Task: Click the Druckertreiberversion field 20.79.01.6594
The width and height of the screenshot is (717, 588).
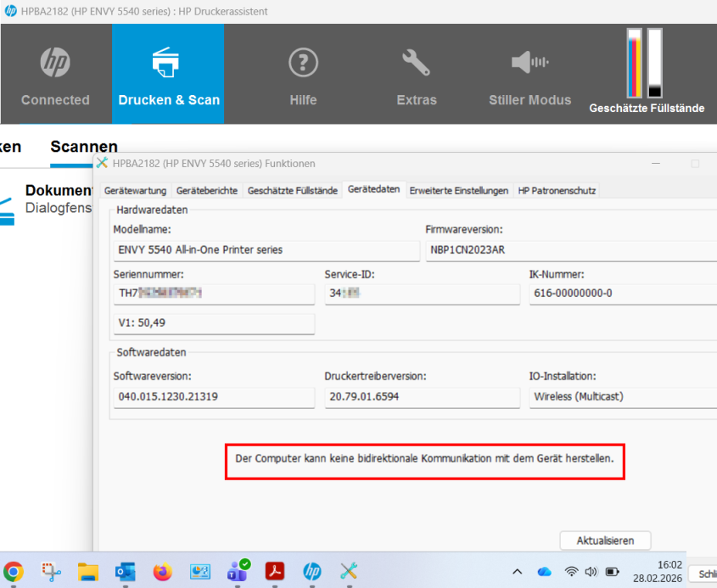Action: pos(422,397)
